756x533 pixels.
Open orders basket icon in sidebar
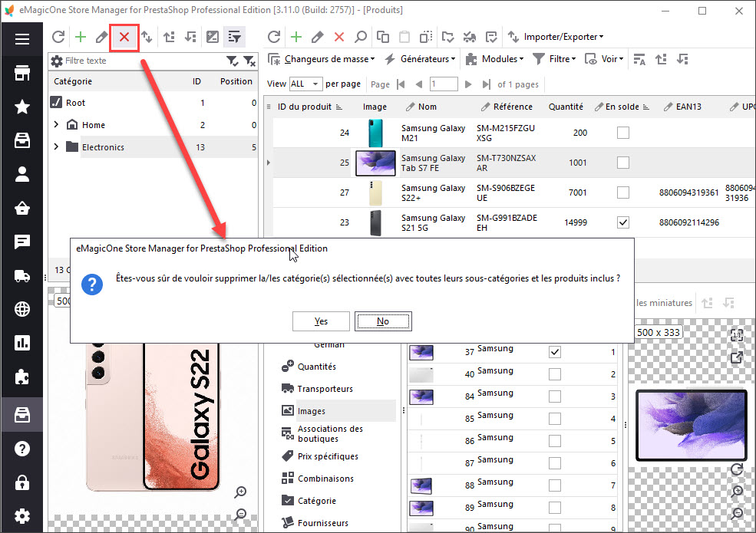point(22,208)
